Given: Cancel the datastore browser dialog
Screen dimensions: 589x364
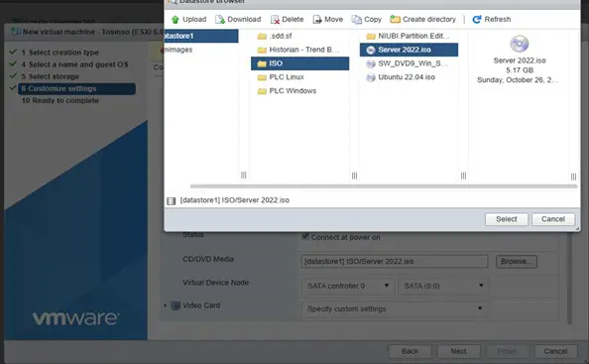Looking at the screenshot, I should (x=553, y=219).
